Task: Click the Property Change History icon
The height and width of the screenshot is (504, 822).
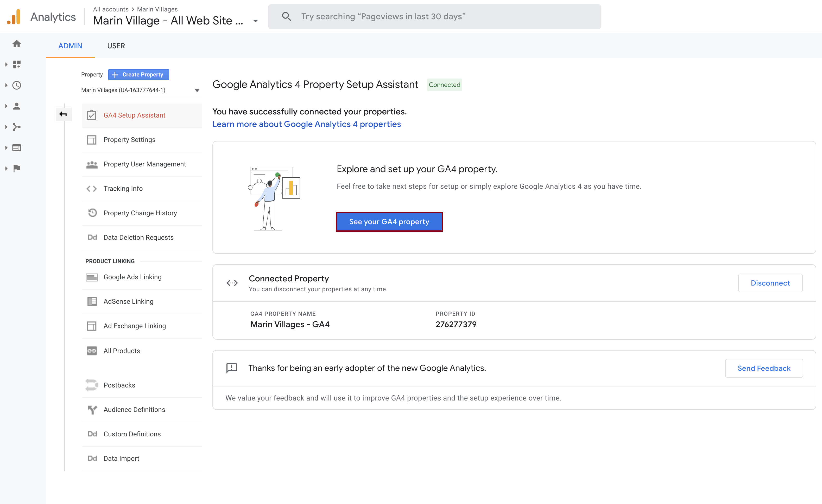Action: (x=92, y=213)
